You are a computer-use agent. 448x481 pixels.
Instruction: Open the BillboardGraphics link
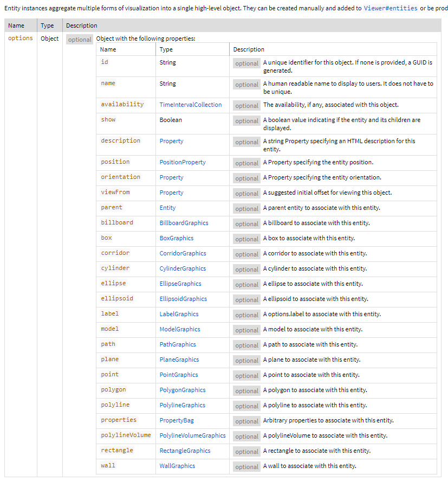pyautogui.click(x=184, y=223)
